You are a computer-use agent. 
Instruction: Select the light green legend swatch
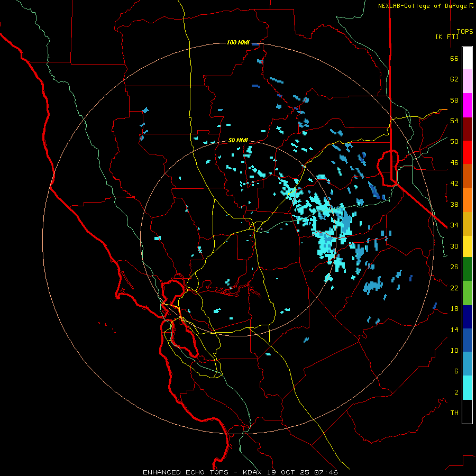click(x=467, y=293)
